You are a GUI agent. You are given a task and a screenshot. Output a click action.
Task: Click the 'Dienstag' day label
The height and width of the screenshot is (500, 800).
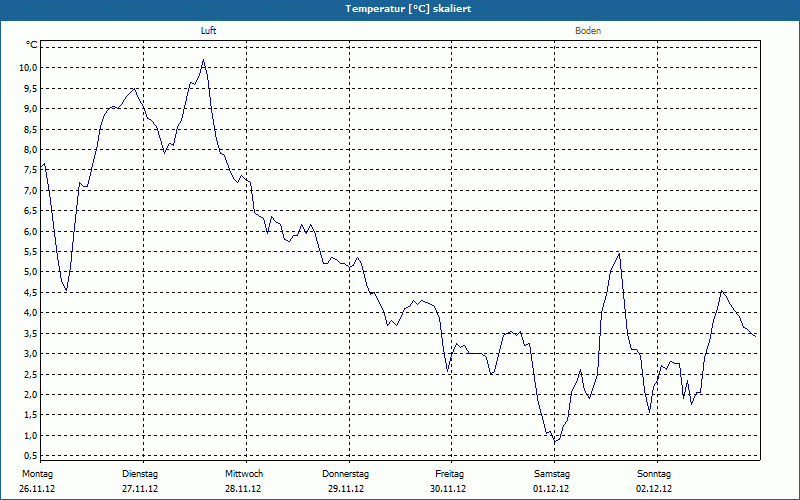pos(140,474)
